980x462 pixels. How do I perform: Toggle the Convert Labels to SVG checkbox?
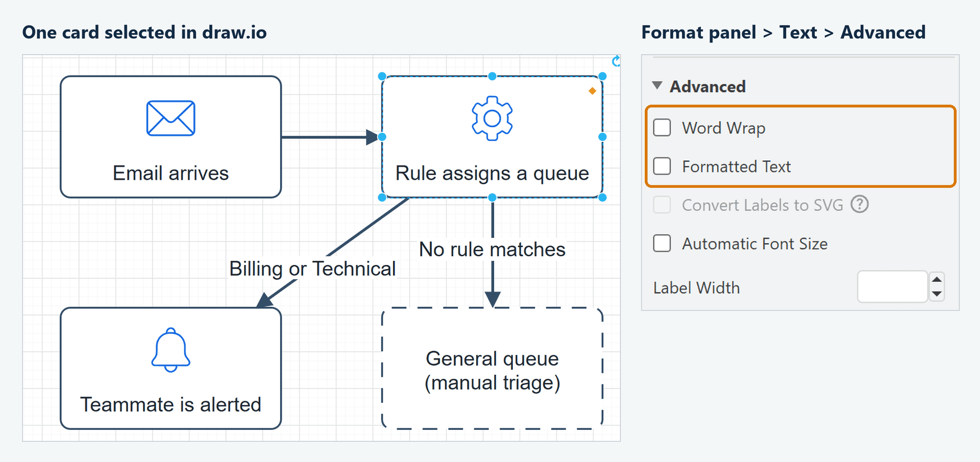(662, 205)
